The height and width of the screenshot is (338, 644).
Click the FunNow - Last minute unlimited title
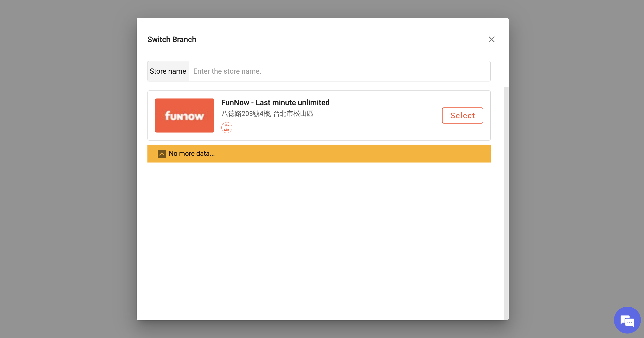coord(275,103)
